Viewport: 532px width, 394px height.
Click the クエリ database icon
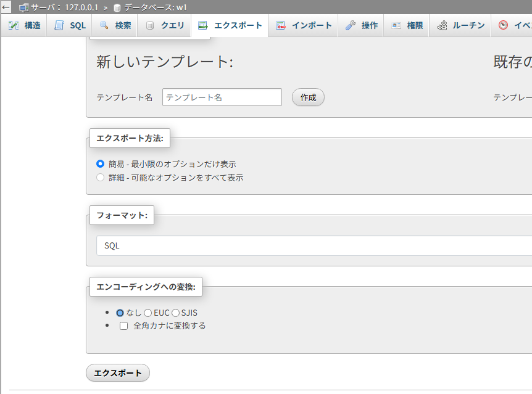[x=150, y=26]
